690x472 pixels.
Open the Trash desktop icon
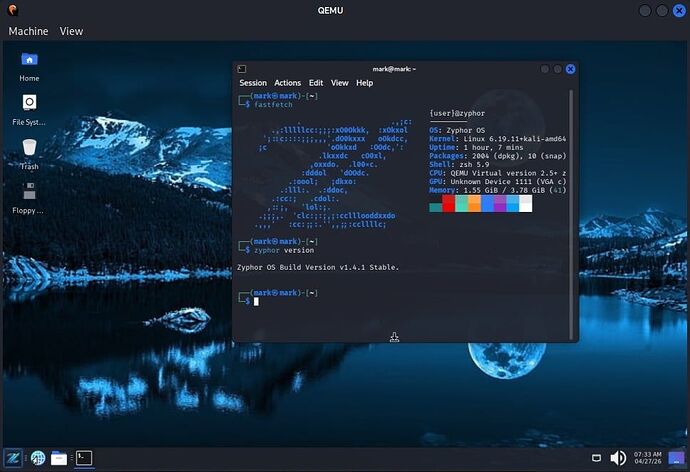click(29, 154)
